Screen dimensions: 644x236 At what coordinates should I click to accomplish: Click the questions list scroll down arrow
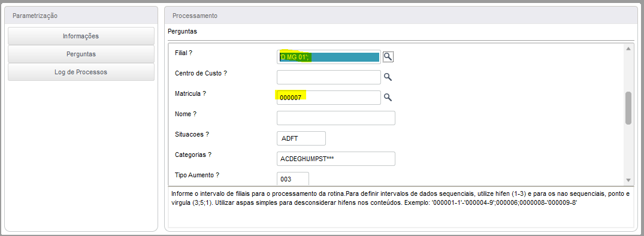tap(628, 180)
